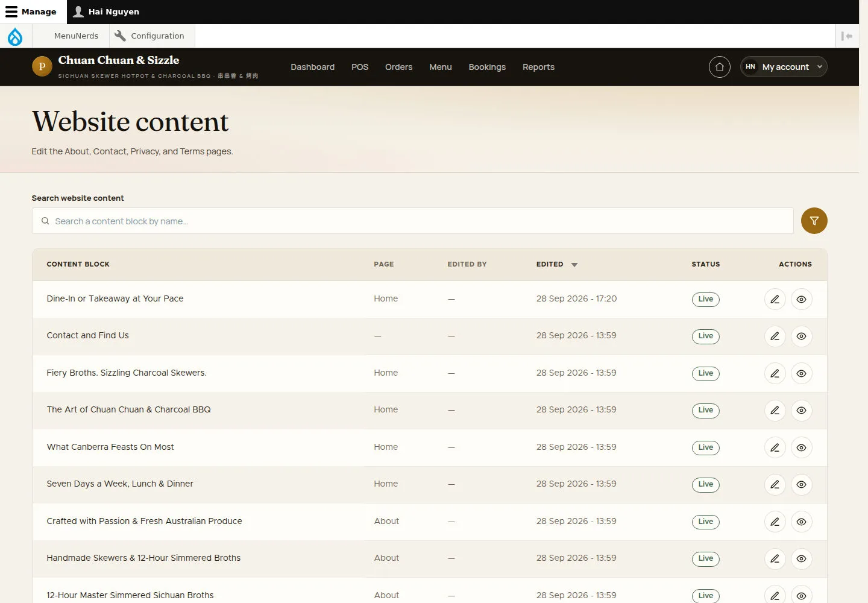
Task: Preview Seven Days a Week eye icon
Action: 801,484
